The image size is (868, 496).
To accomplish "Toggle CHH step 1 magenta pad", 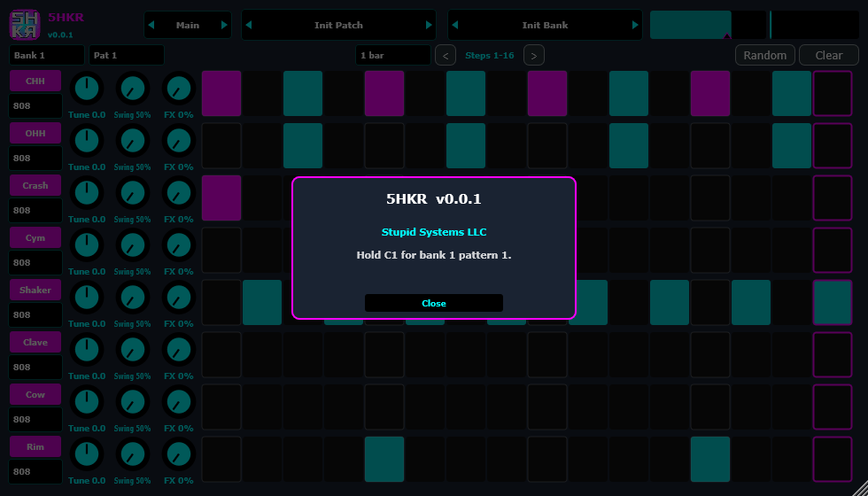I will coord(221,94).
